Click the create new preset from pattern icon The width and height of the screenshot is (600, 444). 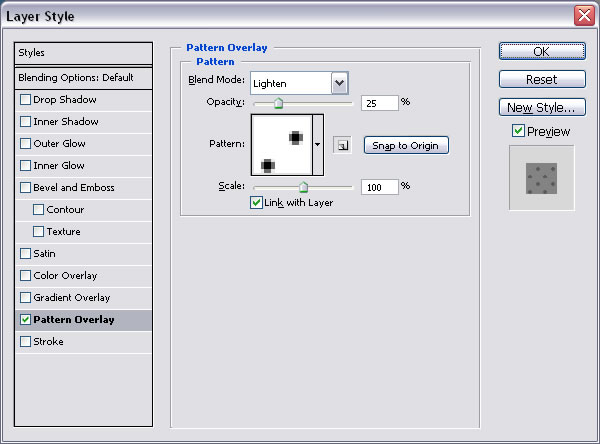(x=342, y=145)
